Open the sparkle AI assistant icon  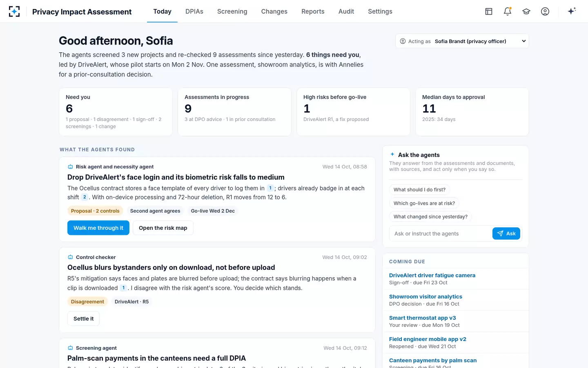(572, 11)
